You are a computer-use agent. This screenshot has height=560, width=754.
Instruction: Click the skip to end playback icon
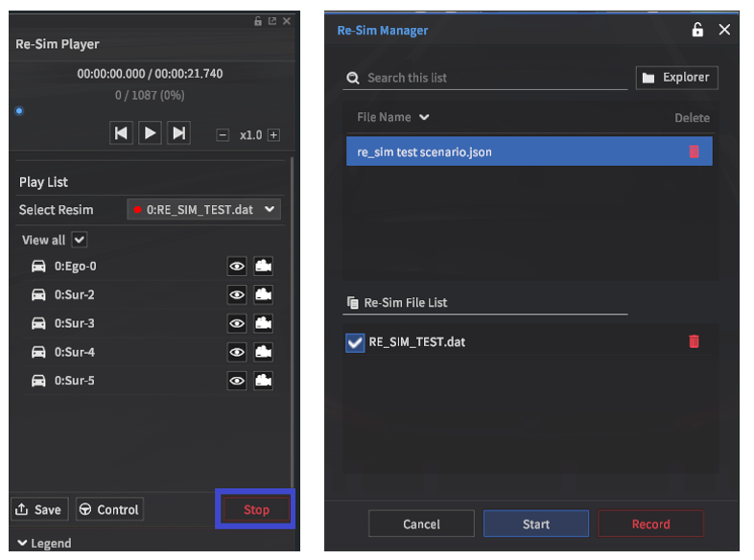coord(178,134)
